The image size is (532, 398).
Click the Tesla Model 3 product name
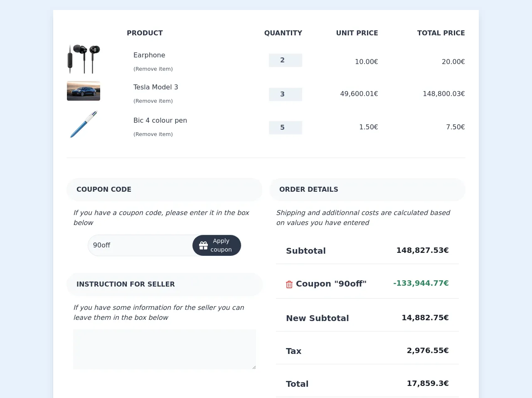(155, 87)
